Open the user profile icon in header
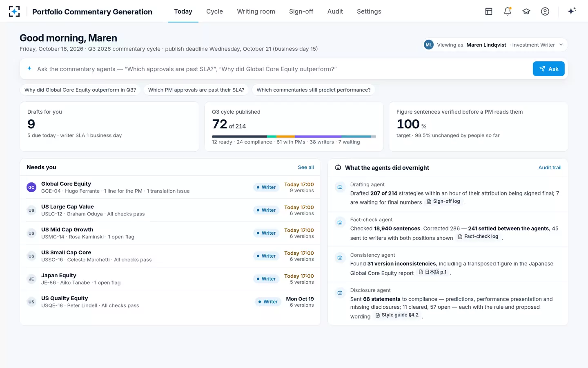This screenshot has height=368, width=588. (545, 11)
